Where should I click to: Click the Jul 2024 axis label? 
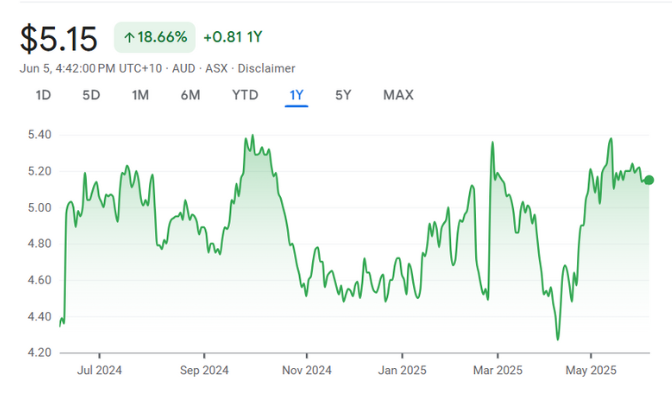99,370
